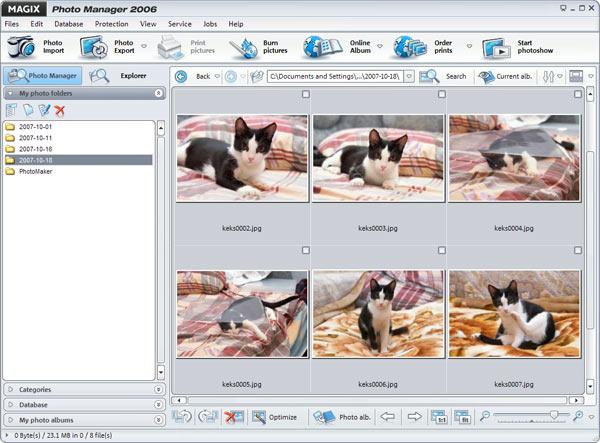Screen dimensions: 600x443
Task: Open Photo Import camera icon
Action: [x=21, y=47]
